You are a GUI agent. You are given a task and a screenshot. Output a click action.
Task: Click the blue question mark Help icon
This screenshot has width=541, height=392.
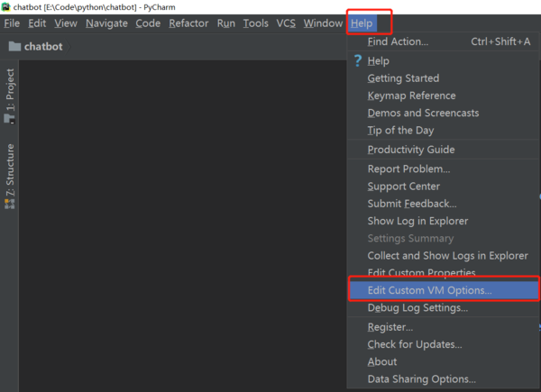tap(358, 61)
